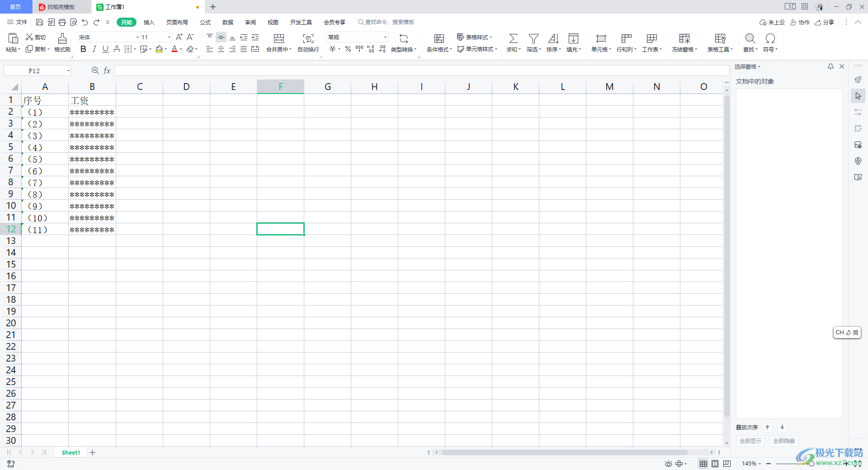Toggle align left

pos(210,49)
